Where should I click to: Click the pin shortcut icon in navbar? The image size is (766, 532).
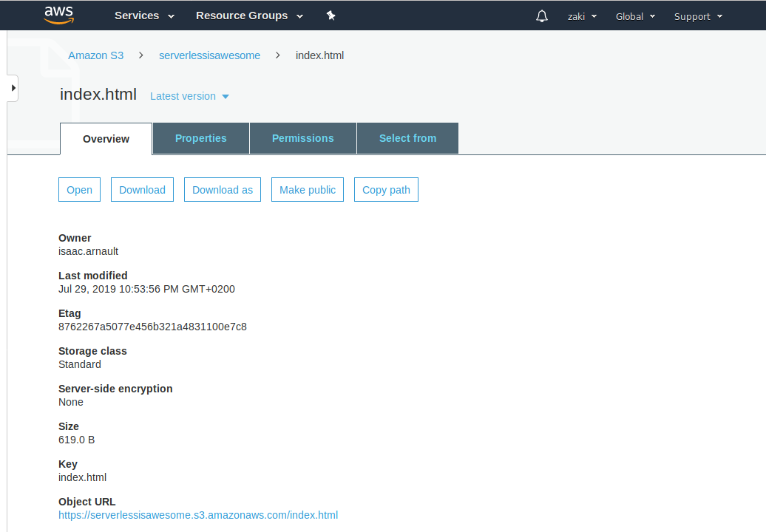point(331,15)
